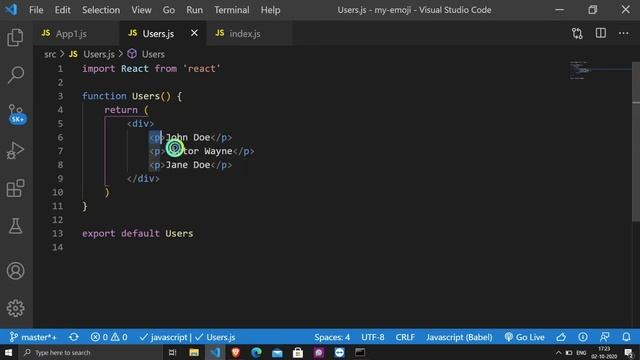The height and width of the screenshot is (360, 640).
Task: Open the system tray hidden icons chevron
Action: point(558,353)
